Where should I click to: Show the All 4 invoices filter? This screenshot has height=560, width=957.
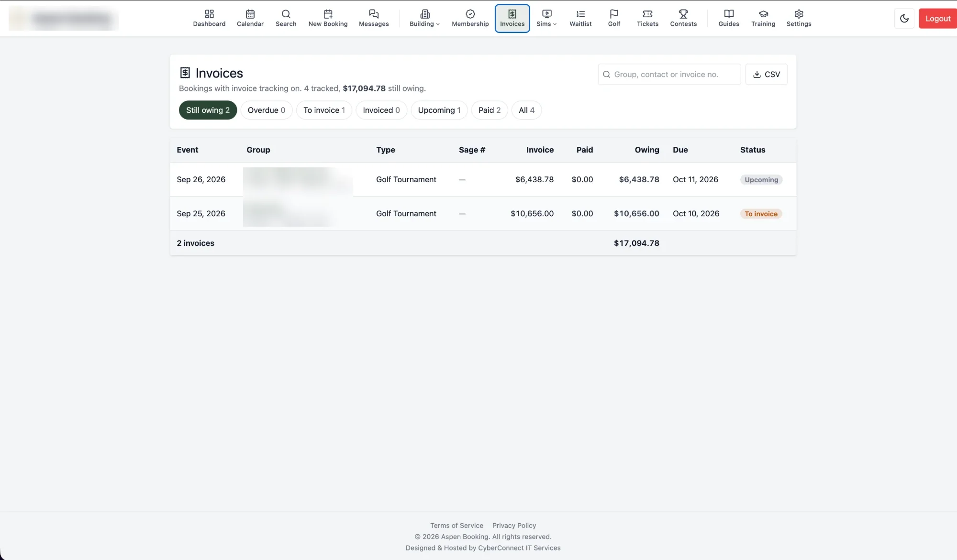pos(526,110)
